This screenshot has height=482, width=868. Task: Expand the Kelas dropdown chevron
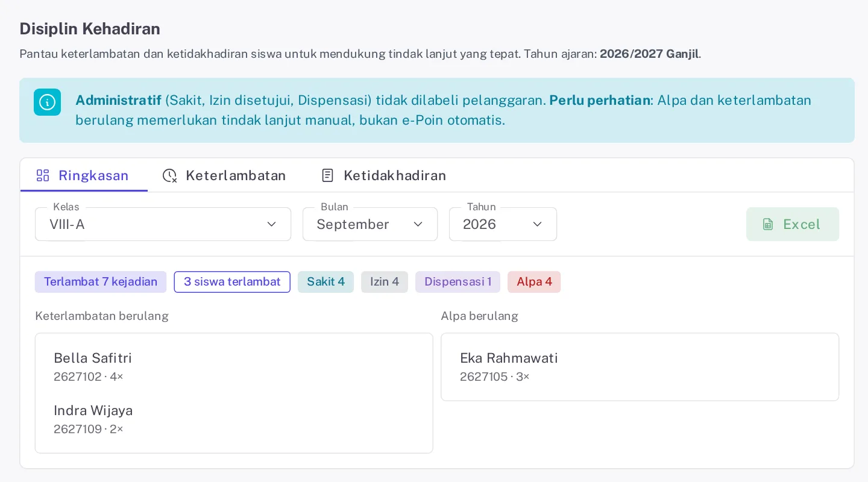click(272, 224)
